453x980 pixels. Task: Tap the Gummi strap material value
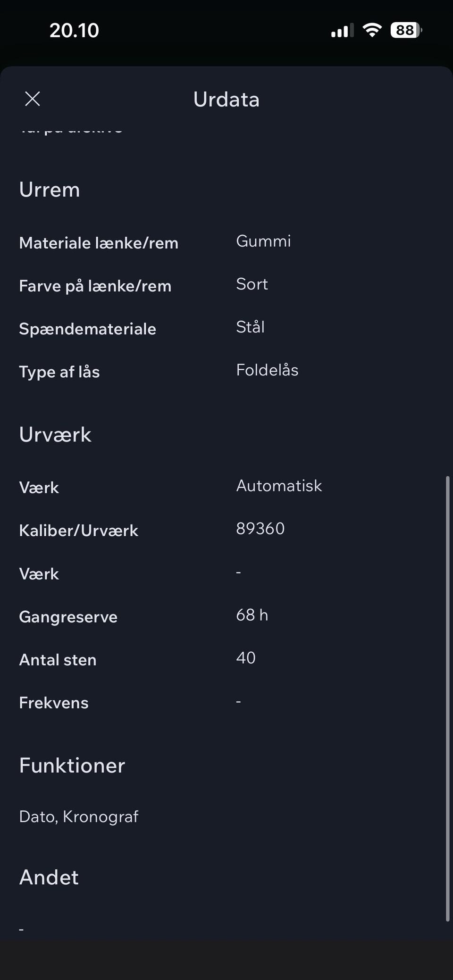(263, 241)
